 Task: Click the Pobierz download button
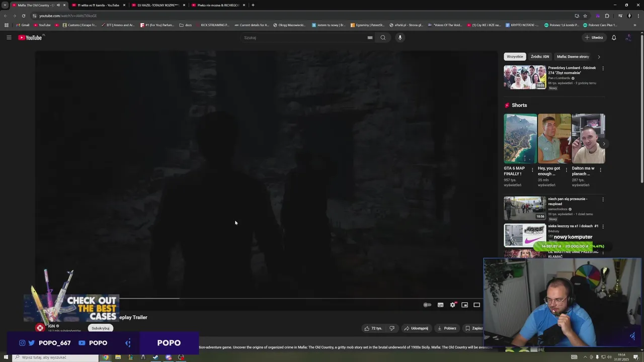coord(447,328)
